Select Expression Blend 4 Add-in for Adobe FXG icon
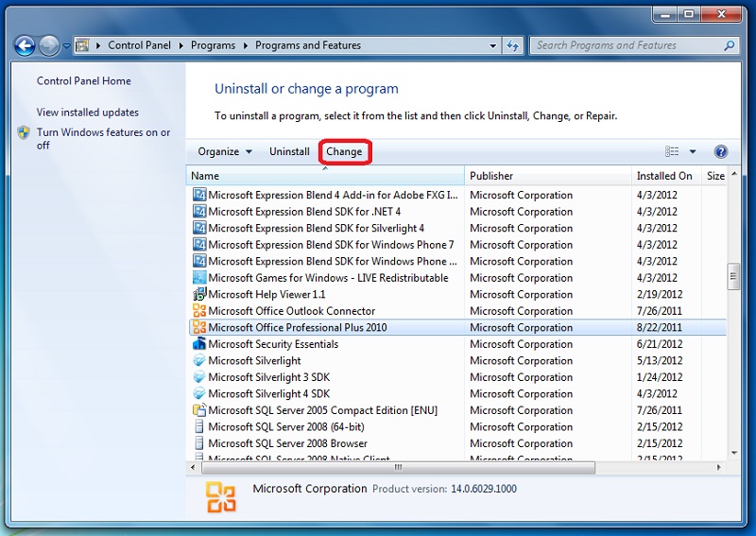This screenshot has width=756, height=536. coord(199,195)
